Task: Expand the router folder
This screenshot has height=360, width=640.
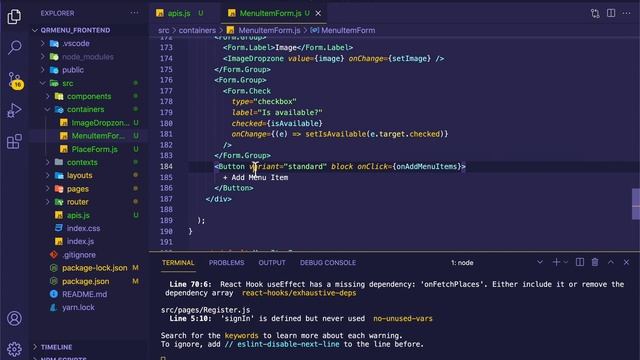Action: coord(78,202)
